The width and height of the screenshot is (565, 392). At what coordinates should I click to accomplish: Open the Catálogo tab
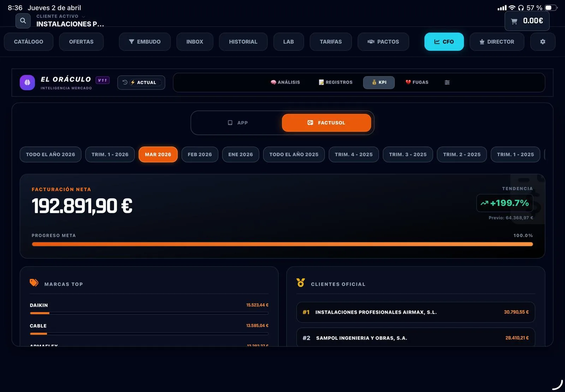pos(29,42)
